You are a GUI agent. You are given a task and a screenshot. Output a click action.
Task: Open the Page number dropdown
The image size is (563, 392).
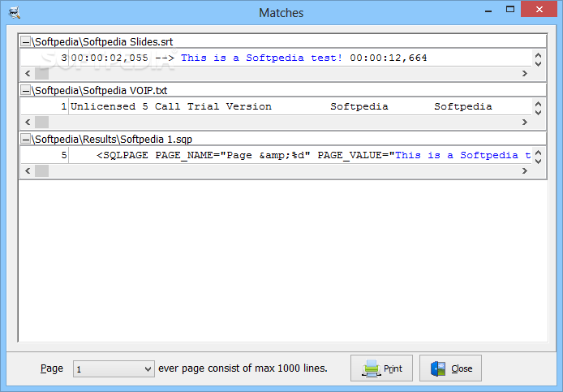[x=114, y=369]
